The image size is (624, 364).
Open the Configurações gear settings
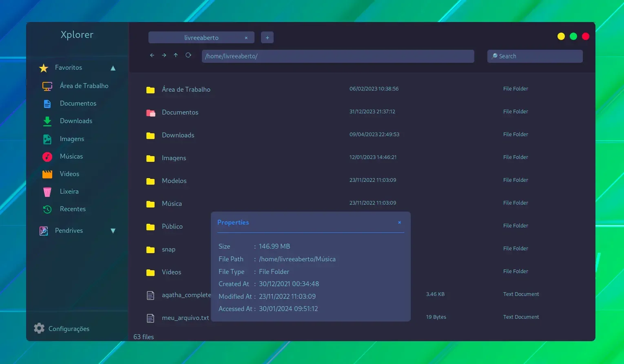click(x=62, y=329)
